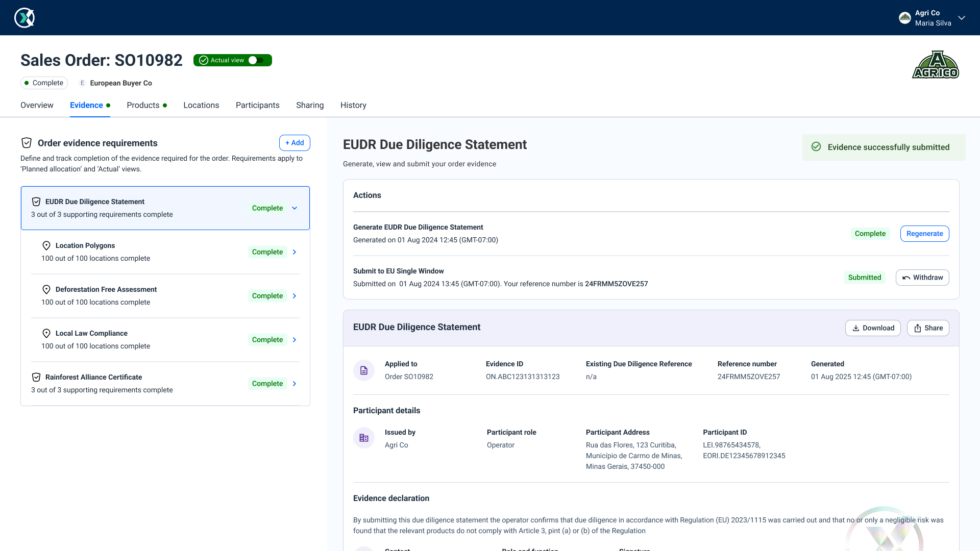Expand the Rainforest Alliance Certificate chevron
The image size is (980, 551).
(295, 384)
